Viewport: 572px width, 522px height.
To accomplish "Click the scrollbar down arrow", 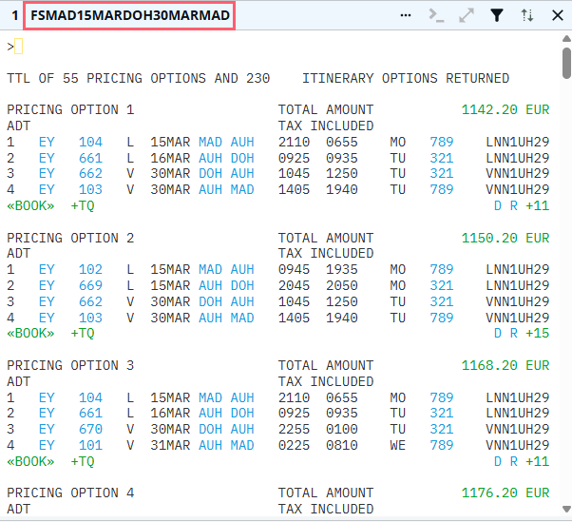I will (x=566, y=509).
